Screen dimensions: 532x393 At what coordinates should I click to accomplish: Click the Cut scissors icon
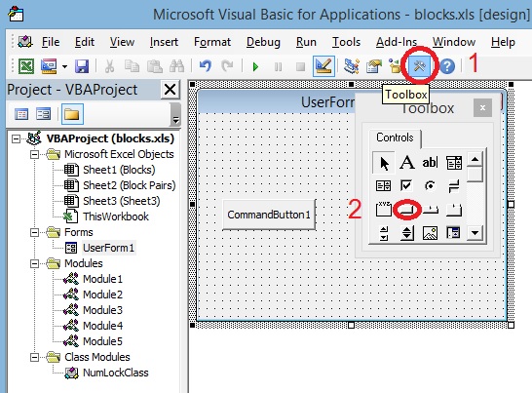(x=109, y=66)
